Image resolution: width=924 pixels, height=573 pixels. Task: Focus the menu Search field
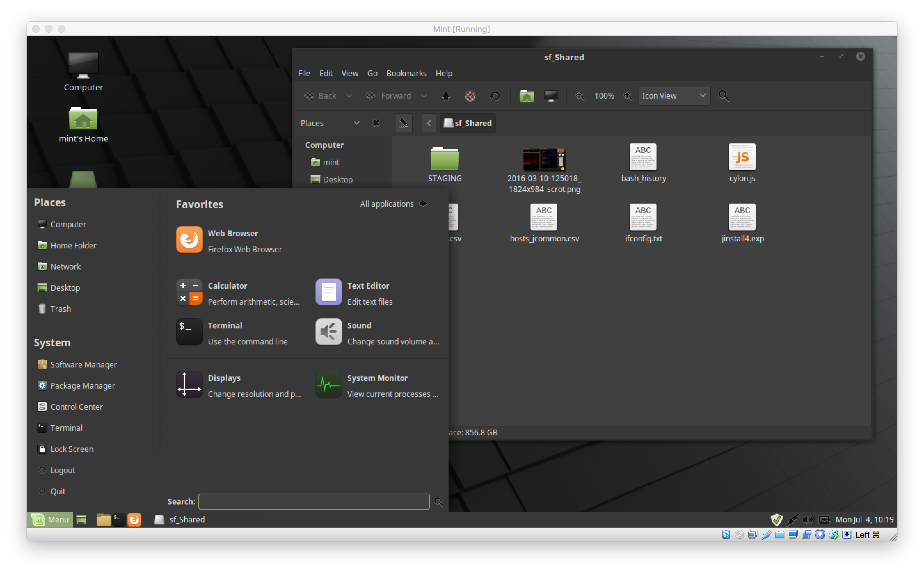314,502
